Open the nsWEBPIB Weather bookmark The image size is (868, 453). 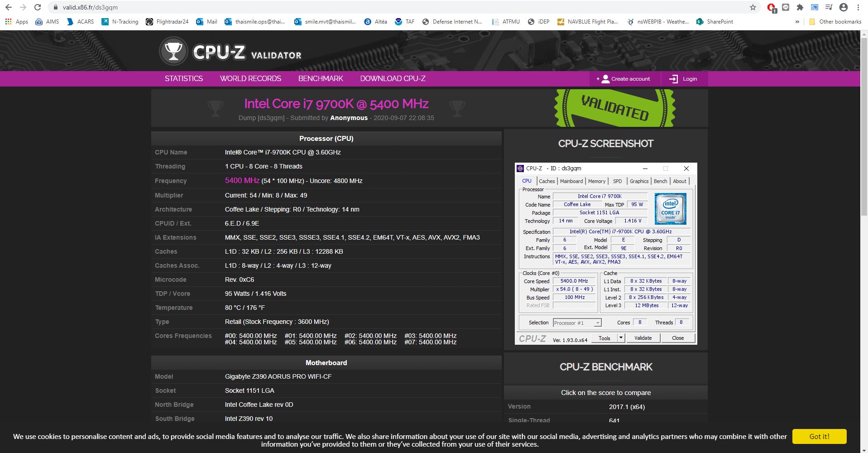pyautogui.click(x=657, y=21)
